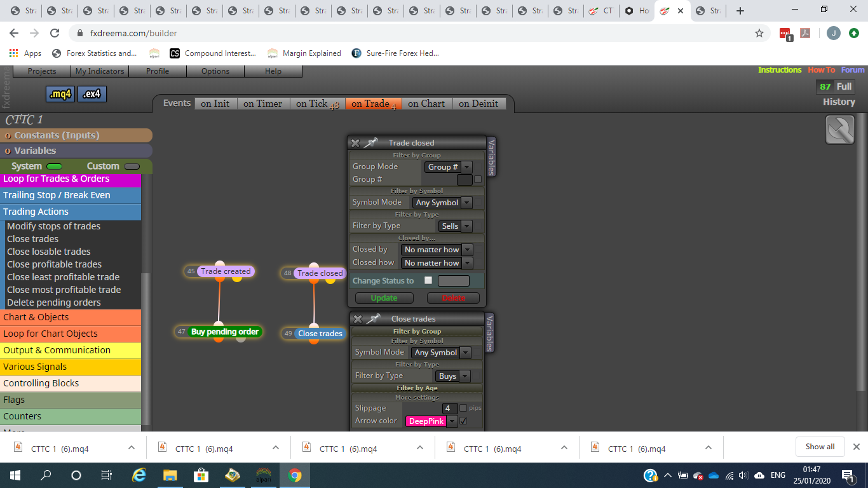Click the red Delete button
Screen dimensions: 868x488
tap(454, 298)
